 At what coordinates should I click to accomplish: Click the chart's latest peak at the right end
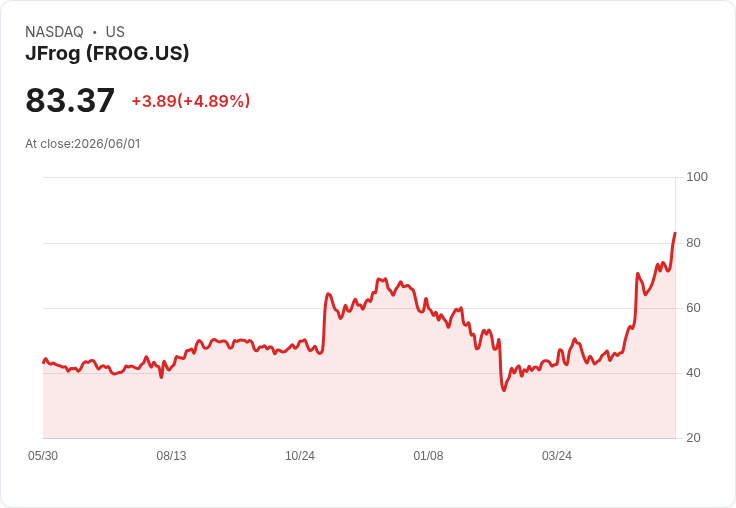point(675,233)
